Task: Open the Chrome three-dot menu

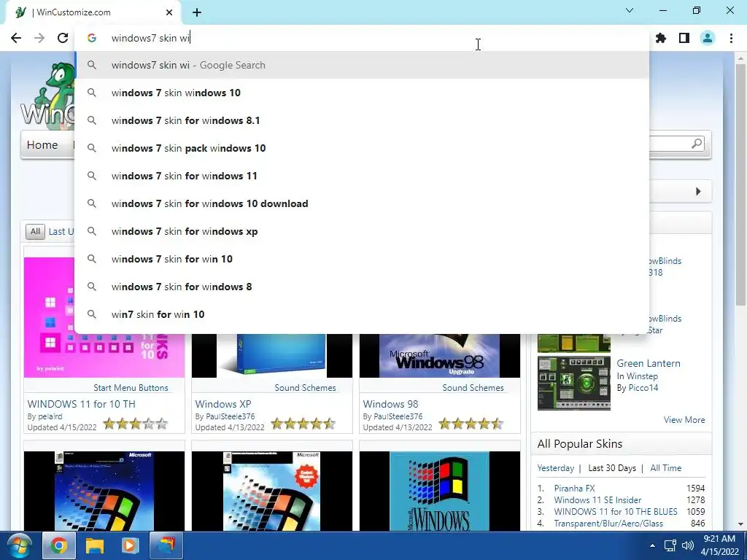Action: pos(731,38)
